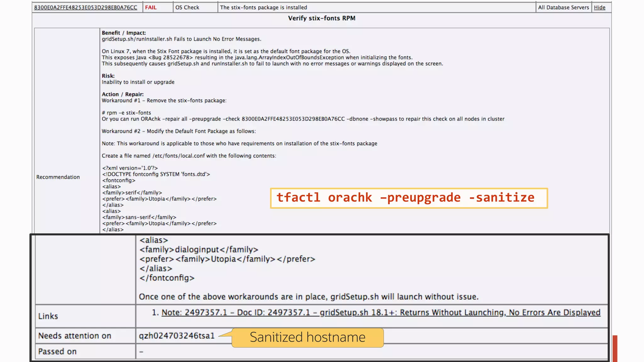Click the 'Action / Repair:' heading
Viewport: 644px width, 362px height.
[123, 94]
